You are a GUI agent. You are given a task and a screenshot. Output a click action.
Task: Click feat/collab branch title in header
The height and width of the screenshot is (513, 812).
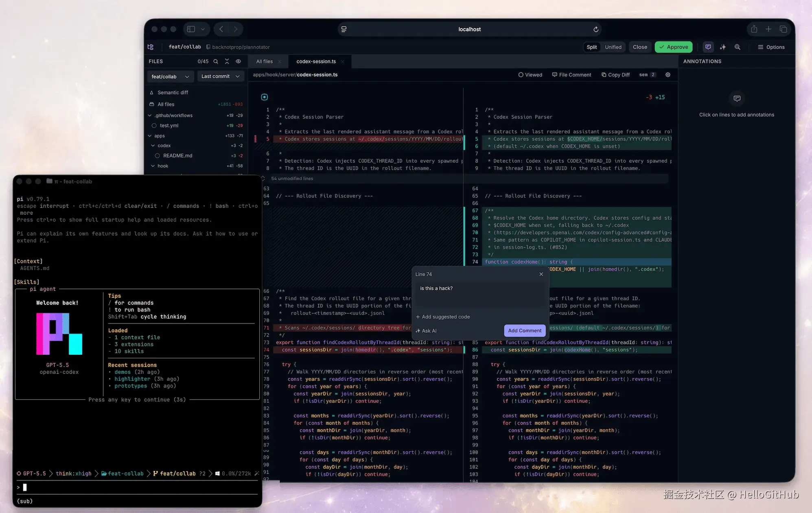click(x=185, y=47)
